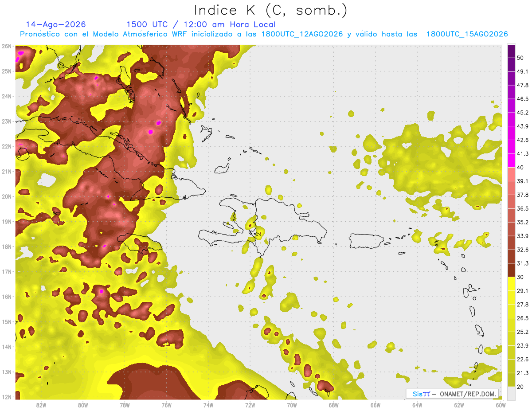Viewport: 532px width, 411px height.
Task: Click the colorbar value '43.9'
Action: tap(523, 126)
